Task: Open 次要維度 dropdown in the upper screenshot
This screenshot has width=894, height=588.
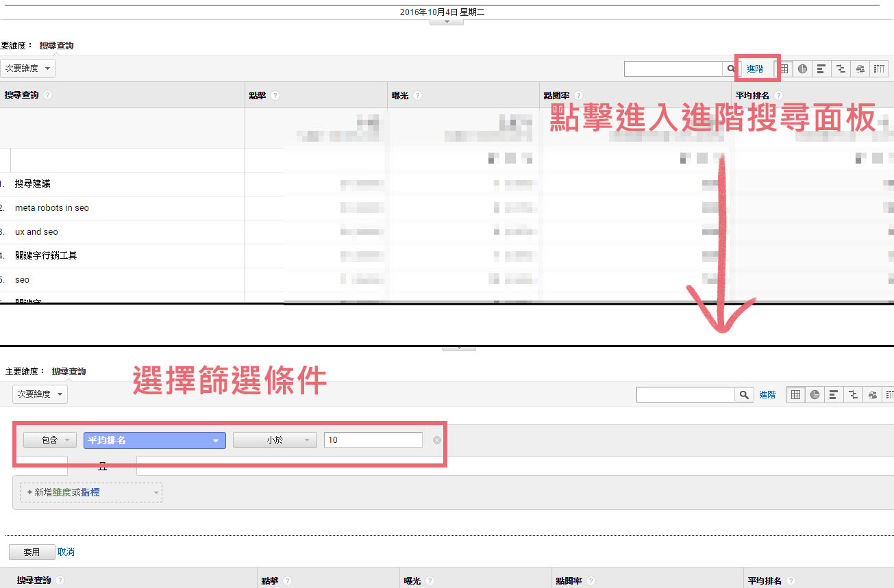Action: [x=27, y=68]
